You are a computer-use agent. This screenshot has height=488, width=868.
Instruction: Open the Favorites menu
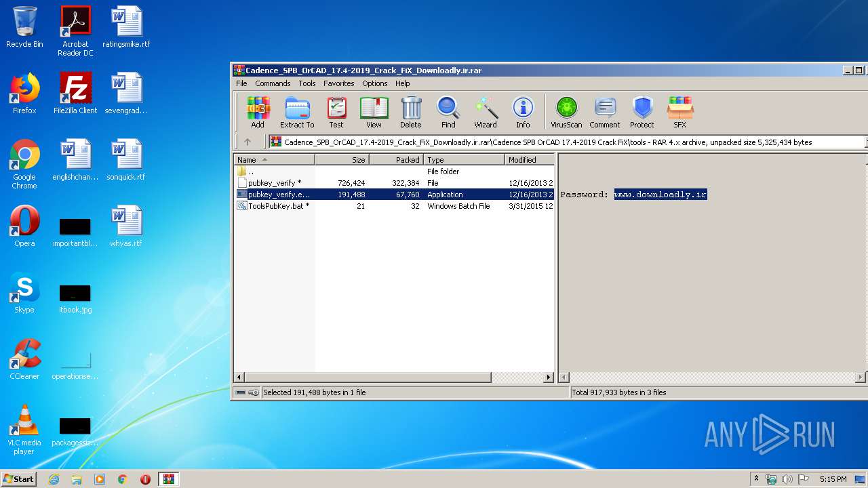(x=338, y=83)
